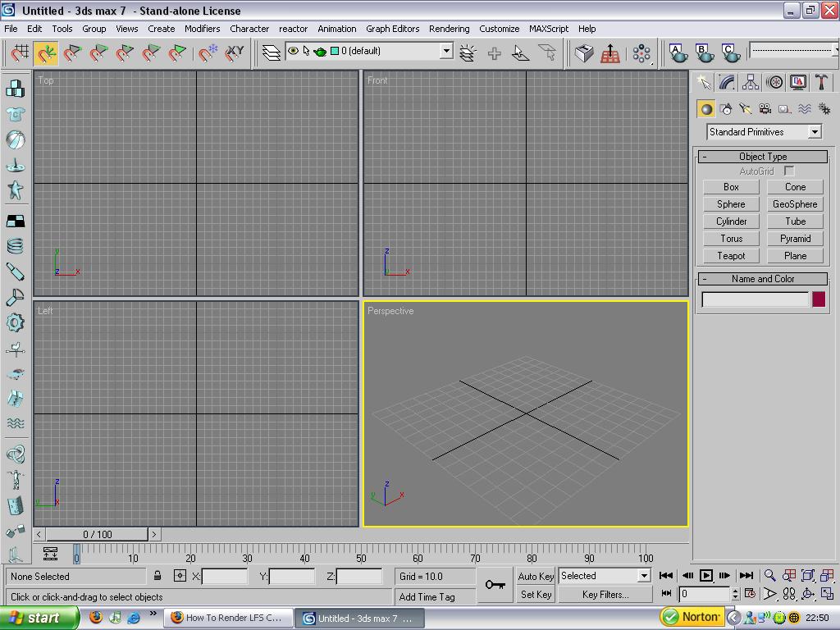Click the teapot B render icon
The image size is (840, 630).
coord(703,52)
